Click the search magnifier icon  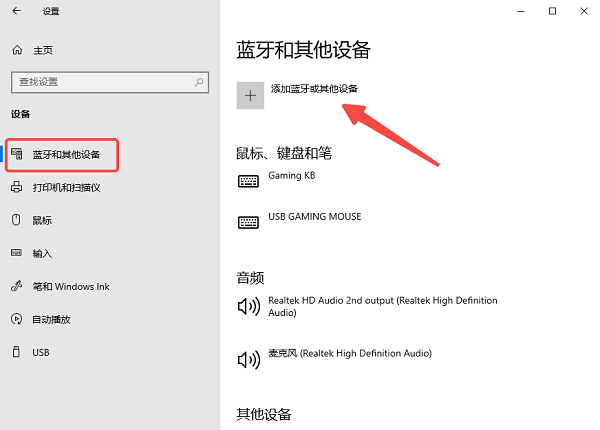coord(199,82)
